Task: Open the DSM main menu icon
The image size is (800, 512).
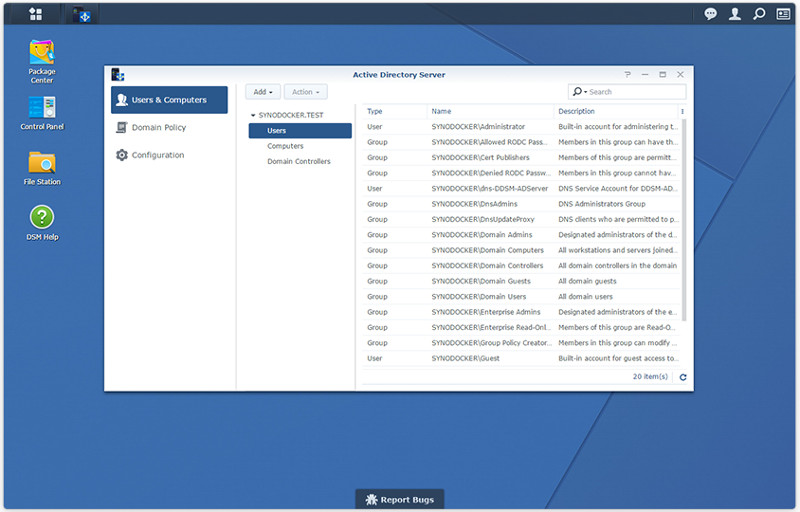Action: (x=35, y=14)
